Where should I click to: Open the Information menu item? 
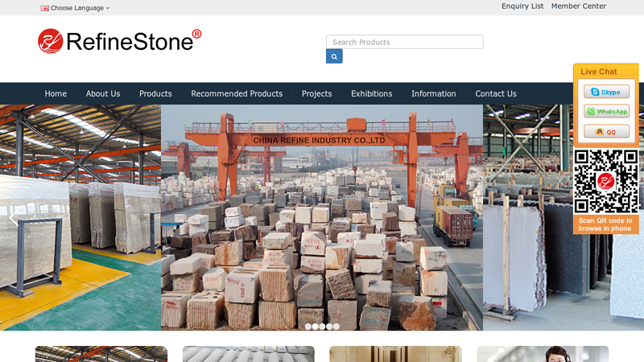pyautogui.click(x=434, y=93)
